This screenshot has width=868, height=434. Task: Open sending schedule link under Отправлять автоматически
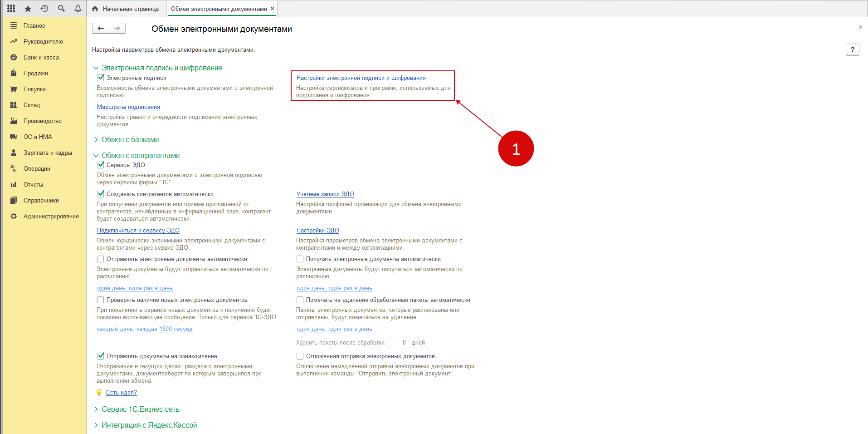pyautogui.click(x=135, y=288)
